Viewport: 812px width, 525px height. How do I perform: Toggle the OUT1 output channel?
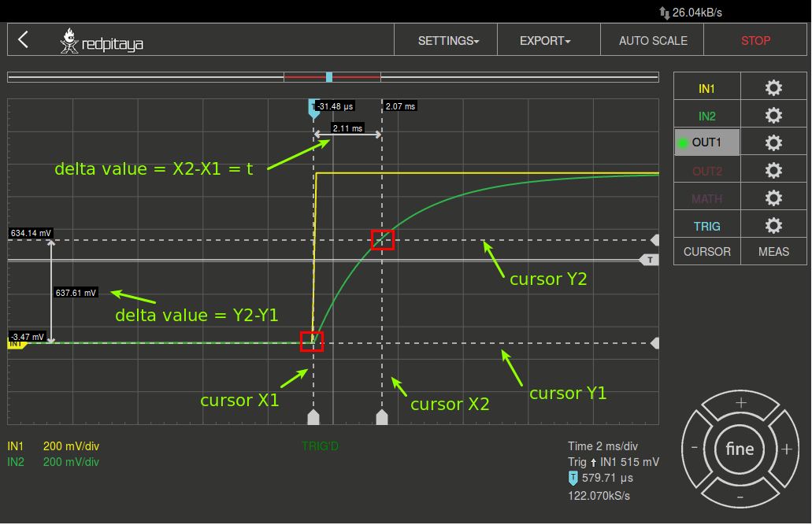(x=707, y=142)
